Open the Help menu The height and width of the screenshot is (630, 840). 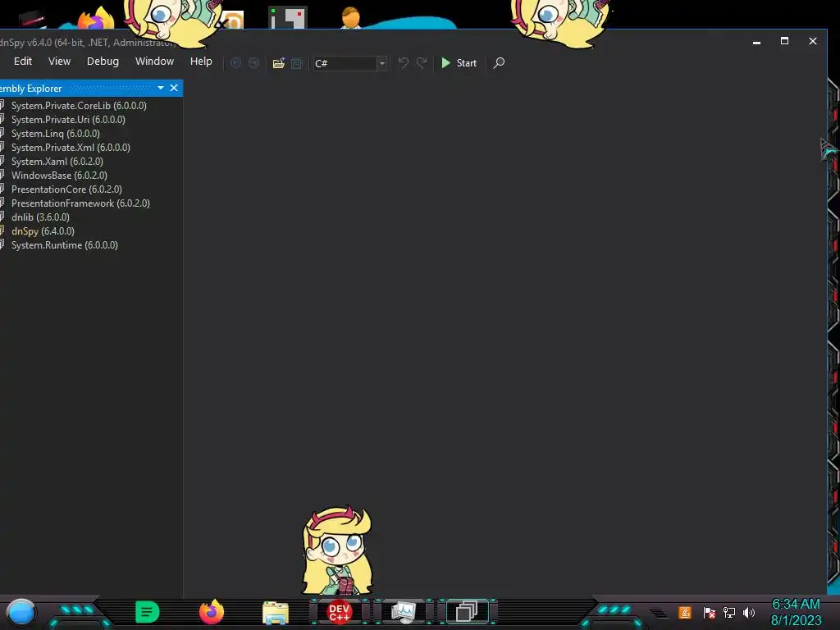tap(201, 62)
